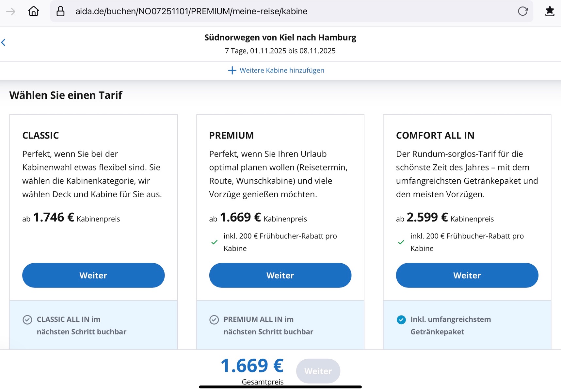Image resolution: width=561 pixels, height=392 pixels.
Task: Click the greyed-out Weiter button at bottom
Action: click(x=318, y=371)
